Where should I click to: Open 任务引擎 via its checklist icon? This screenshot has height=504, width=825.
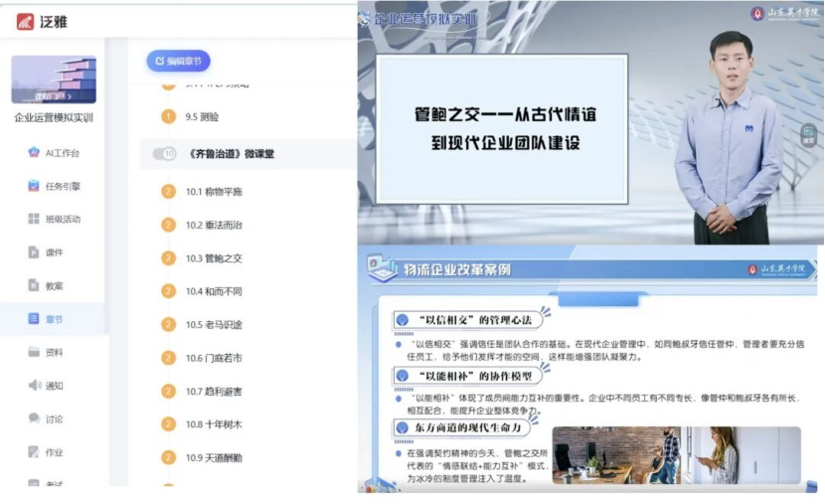click(x=34, y=186)
